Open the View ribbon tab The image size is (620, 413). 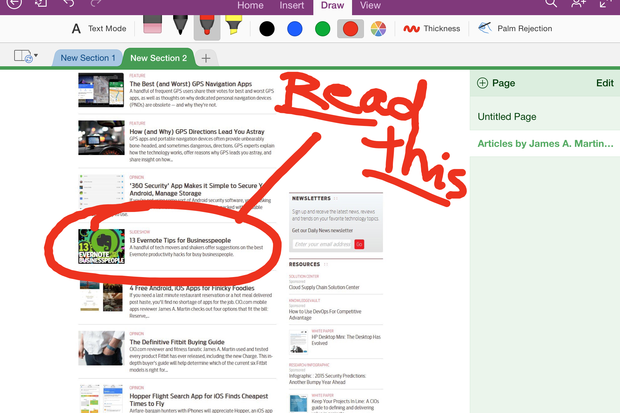370,5
